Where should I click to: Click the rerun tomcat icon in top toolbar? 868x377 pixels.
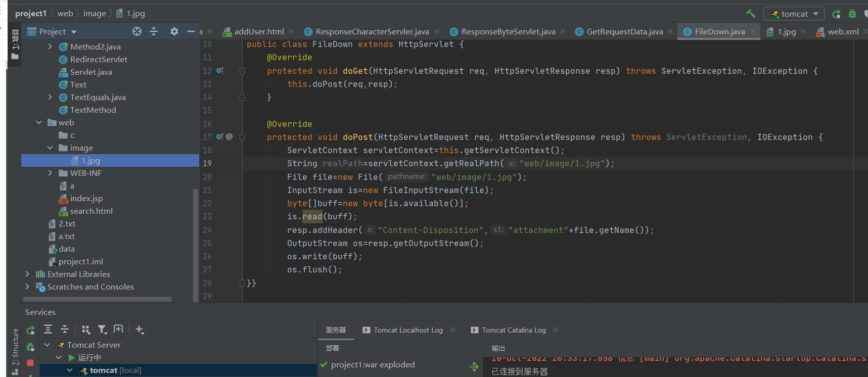coord(837,14)
